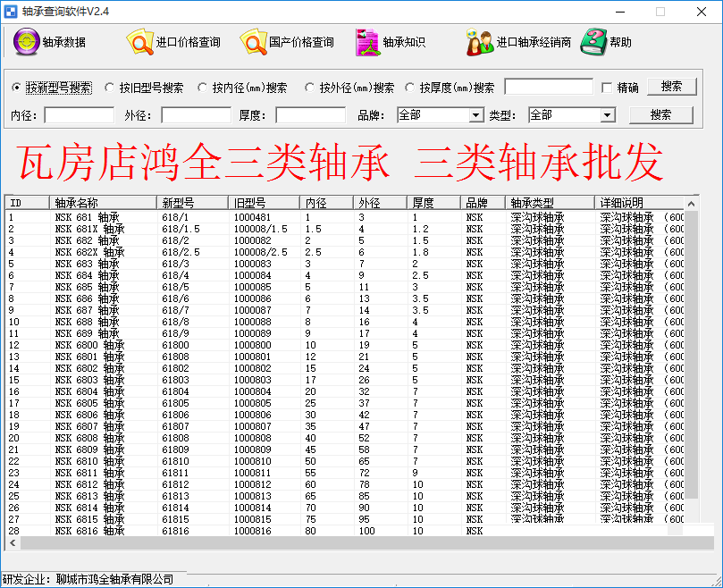Sort by 厚度 column header
Viewport: 723px width, 588px height.
click(433, 203)
